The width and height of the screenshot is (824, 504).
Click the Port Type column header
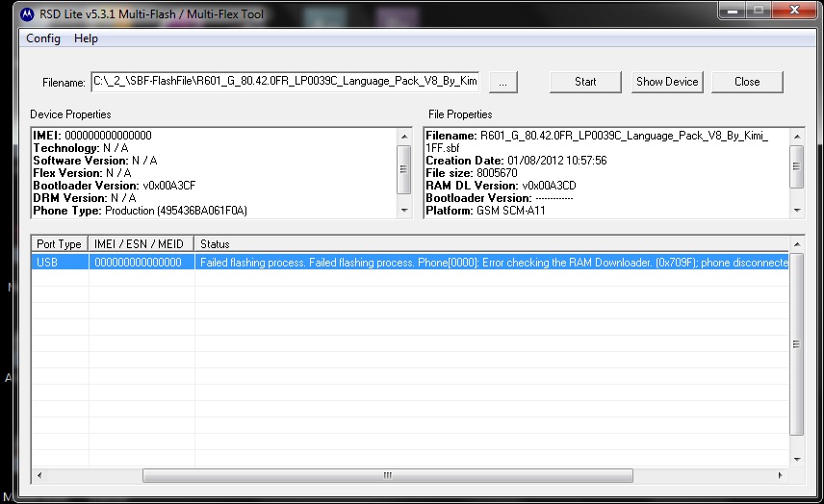59,244
